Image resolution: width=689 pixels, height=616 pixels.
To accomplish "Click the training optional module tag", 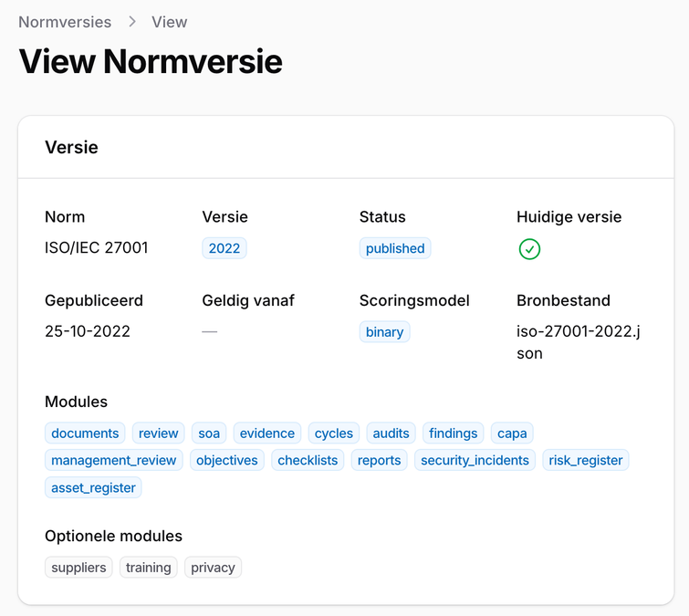I will click(x=148, y=568).
